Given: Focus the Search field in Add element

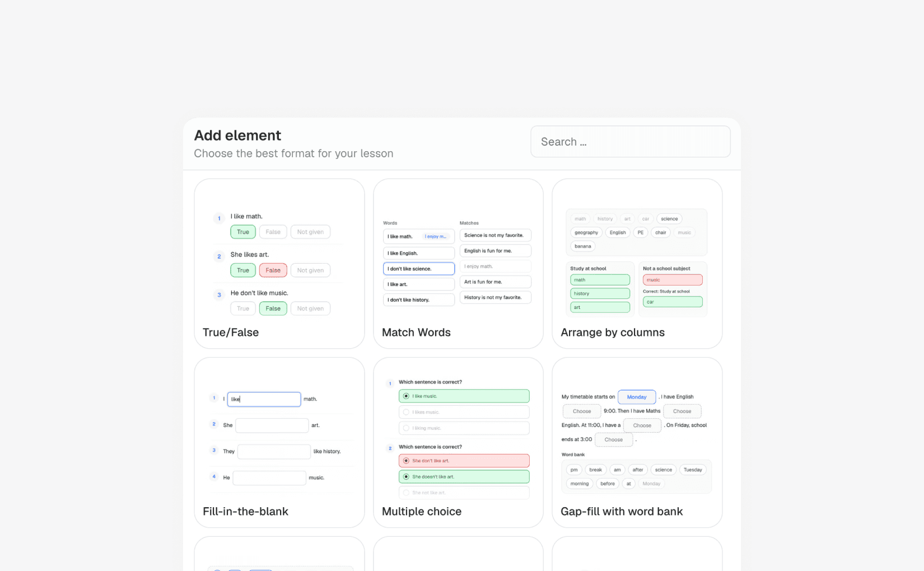Looking at the screenshot, I should tap(630, 142).
